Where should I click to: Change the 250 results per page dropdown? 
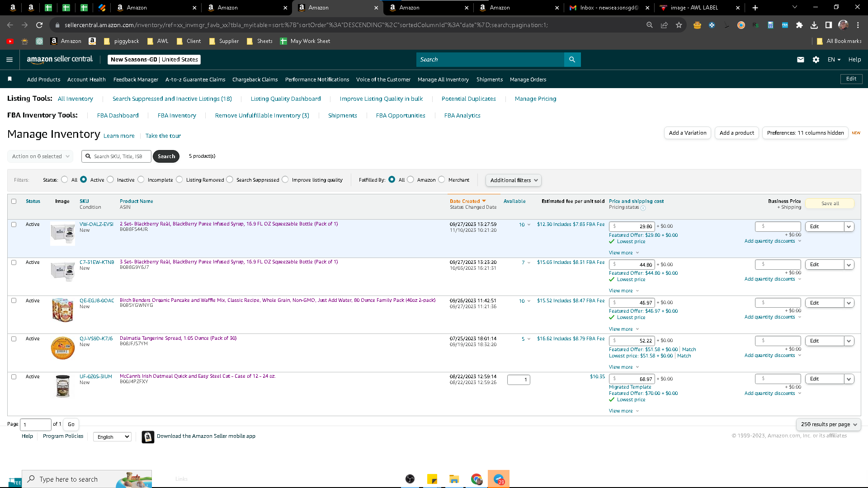(828, 424)
